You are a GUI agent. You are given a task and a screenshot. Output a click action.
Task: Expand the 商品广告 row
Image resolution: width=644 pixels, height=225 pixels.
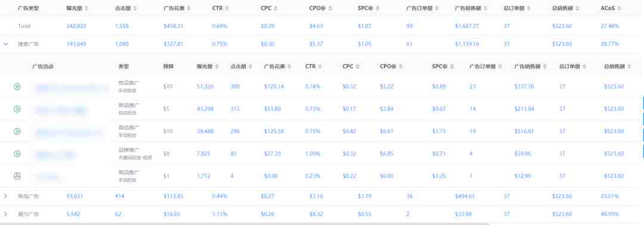coord(6,196)
